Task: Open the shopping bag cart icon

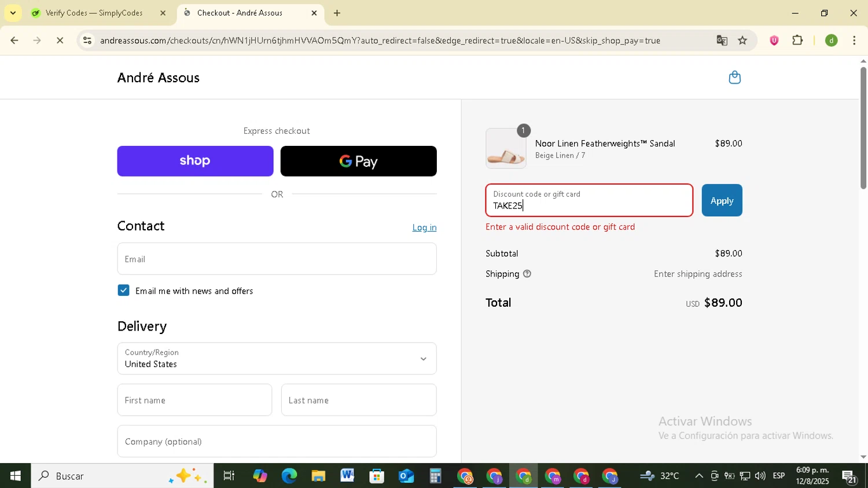Action: pyautogui.click(x=734, y=78)
